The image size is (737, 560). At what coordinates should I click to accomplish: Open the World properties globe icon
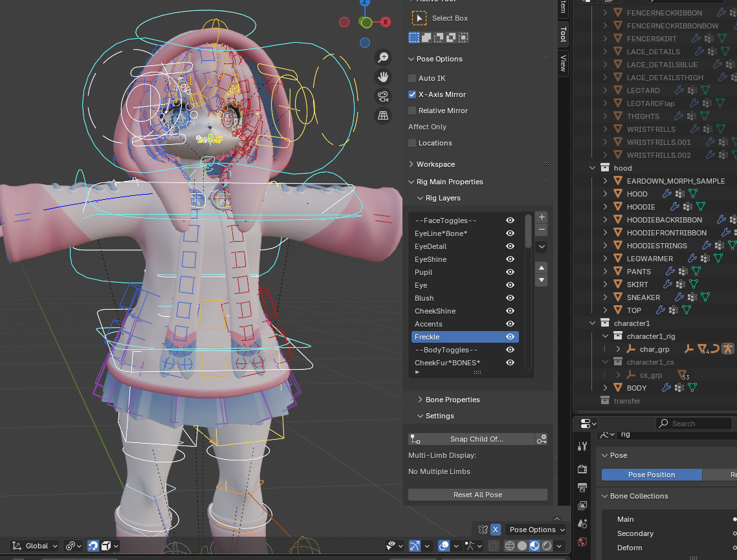582,542
